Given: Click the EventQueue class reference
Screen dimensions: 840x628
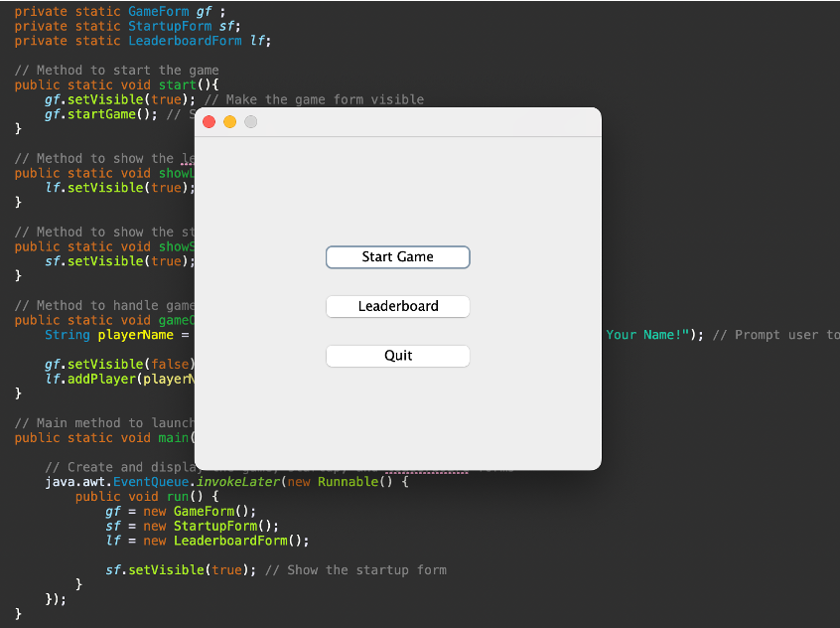Looking at the screenshot, I should point(149,481).
